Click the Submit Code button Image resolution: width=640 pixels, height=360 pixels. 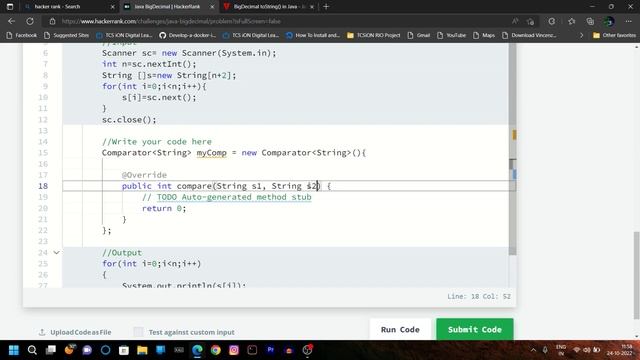[x=475, y=329]
